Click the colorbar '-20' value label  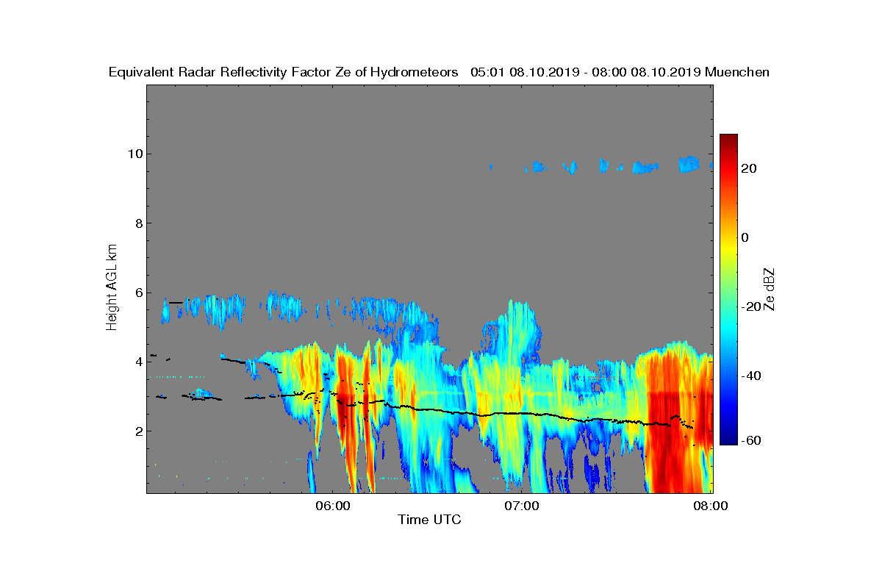coord(751,306)
